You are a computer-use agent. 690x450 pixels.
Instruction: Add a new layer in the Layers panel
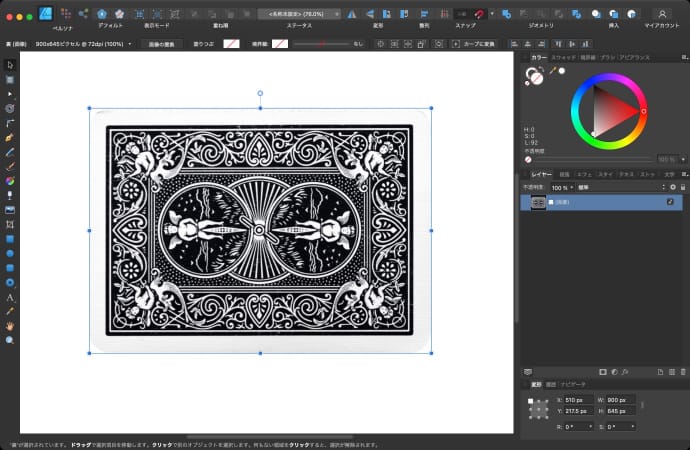(x=660, y=371)
